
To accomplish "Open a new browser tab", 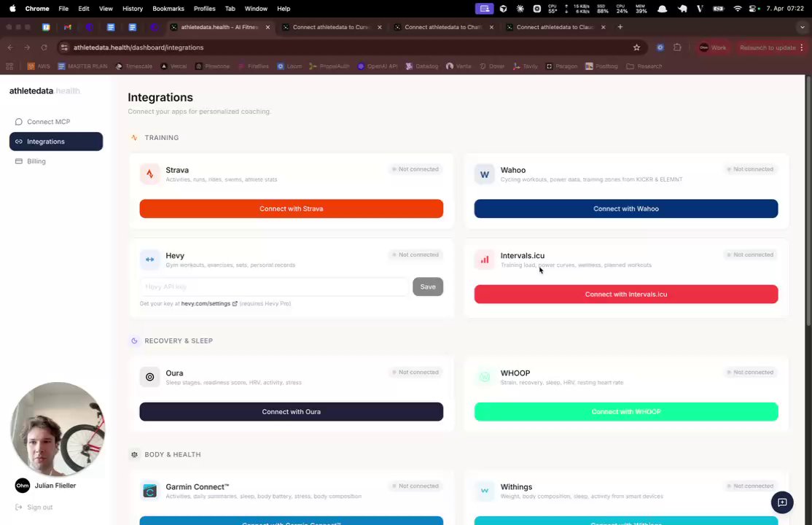I will [620, 27].
